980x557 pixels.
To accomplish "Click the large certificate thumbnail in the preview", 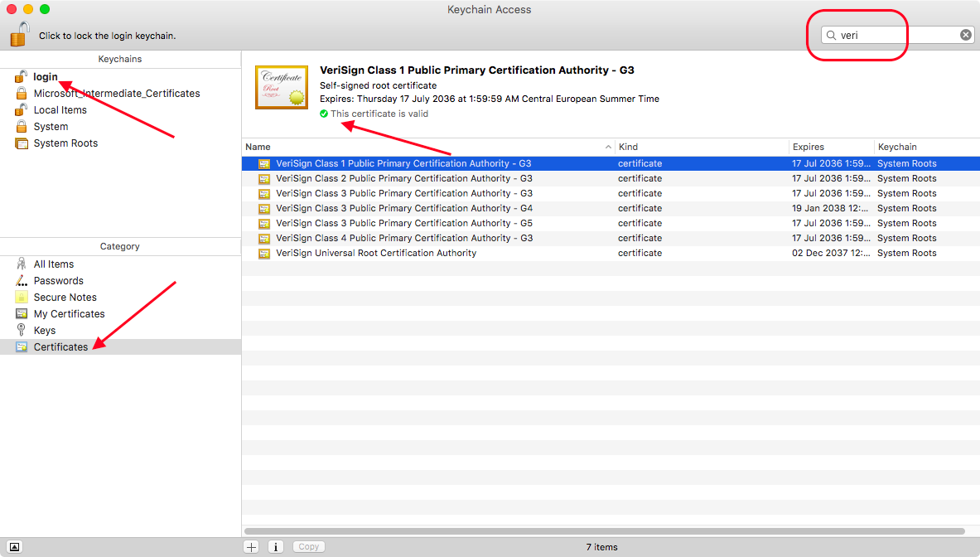I will click(x=282, y=87).
